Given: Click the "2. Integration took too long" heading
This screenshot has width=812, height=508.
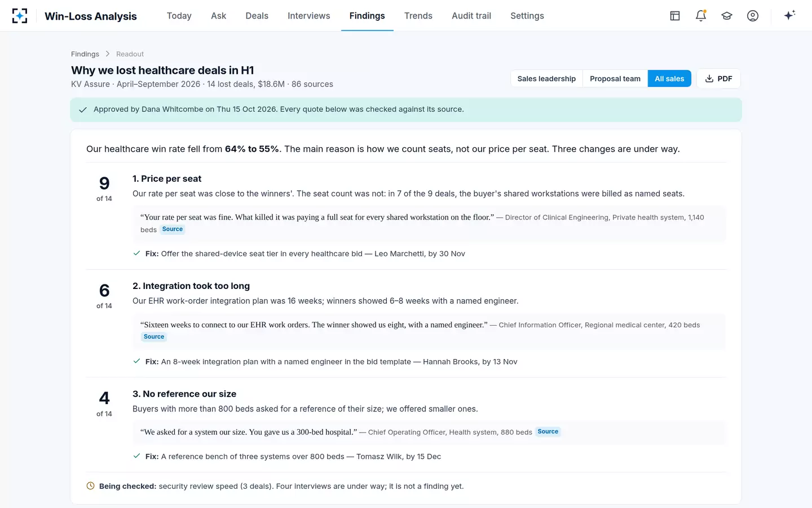Looking at the screenshot, I should click(x=191, y=286).
